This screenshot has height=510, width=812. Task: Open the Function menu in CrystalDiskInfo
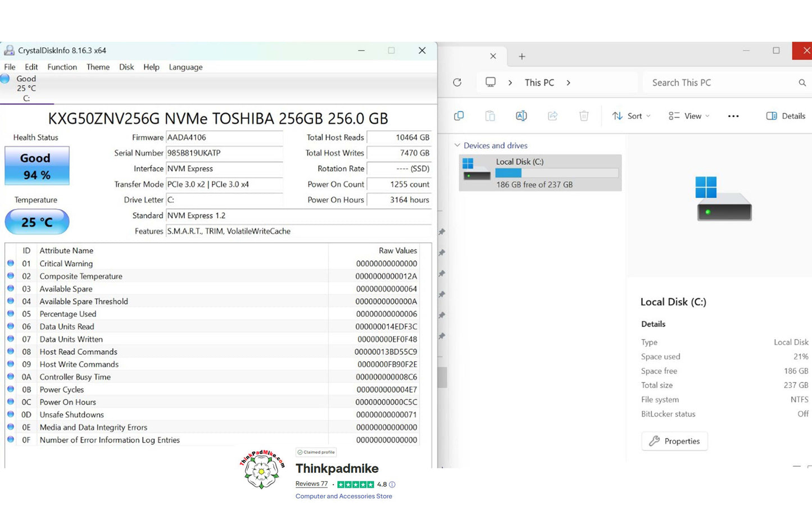(x=62, y=67)
